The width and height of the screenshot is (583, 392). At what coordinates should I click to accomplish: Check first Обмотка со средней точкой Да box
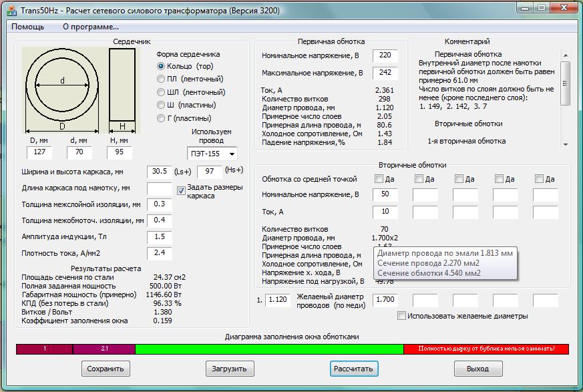(379, 179)
